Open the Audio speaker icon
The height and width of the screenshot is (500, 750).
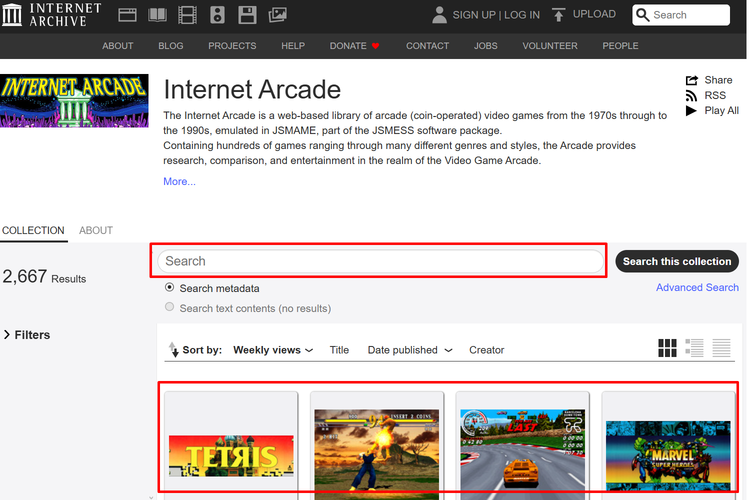pos(217,15)
